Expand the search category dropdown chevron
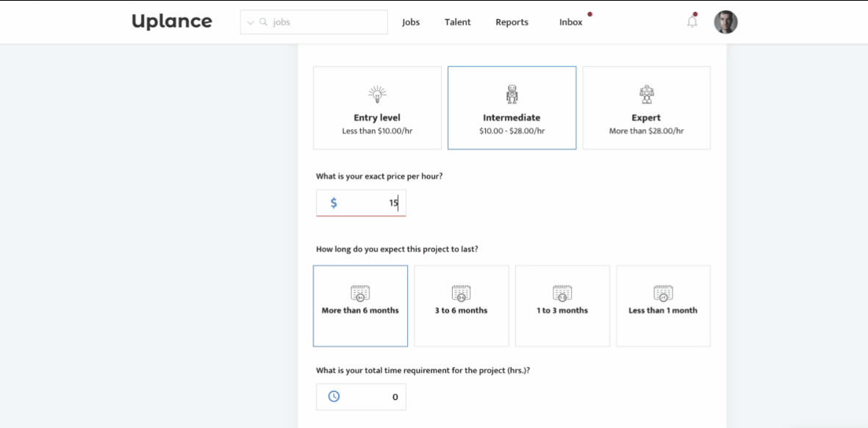868x428 pixels. [x=251, y=23]
